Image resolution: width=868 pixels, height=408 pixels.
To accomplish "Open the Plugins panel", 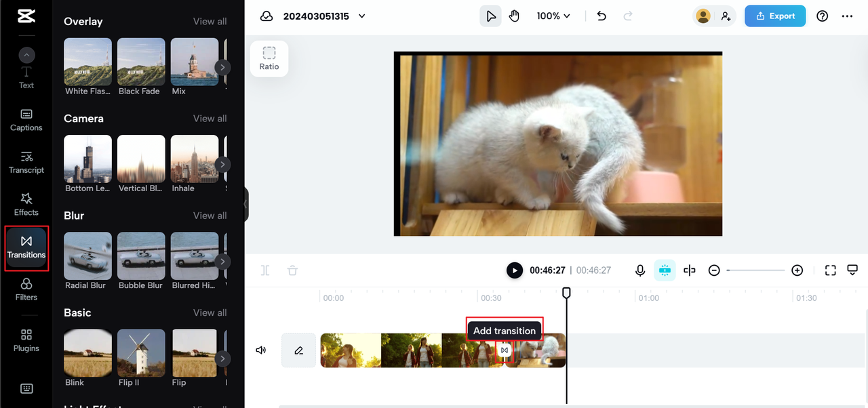I will point(26,339).
